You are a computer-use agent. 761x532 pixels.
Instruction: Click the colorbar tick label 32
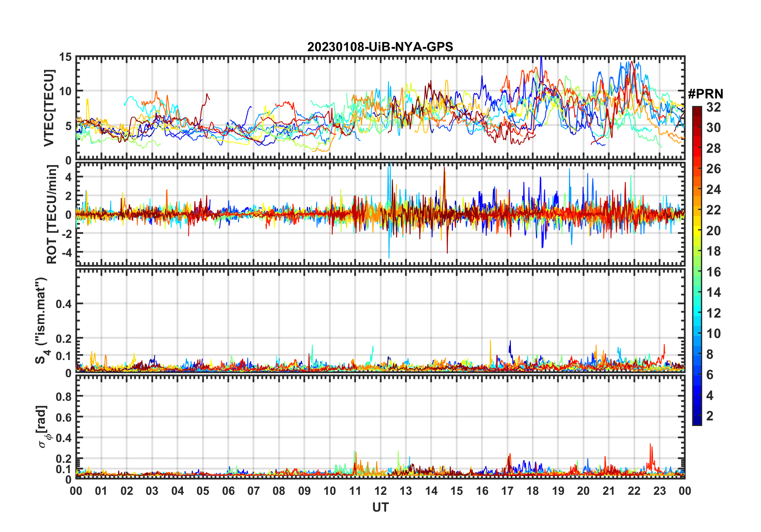(713, 107)
